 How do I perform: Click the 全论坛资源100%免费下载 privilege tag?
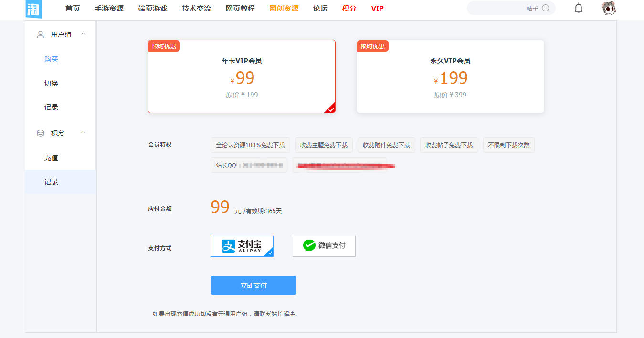click(250, 145)
